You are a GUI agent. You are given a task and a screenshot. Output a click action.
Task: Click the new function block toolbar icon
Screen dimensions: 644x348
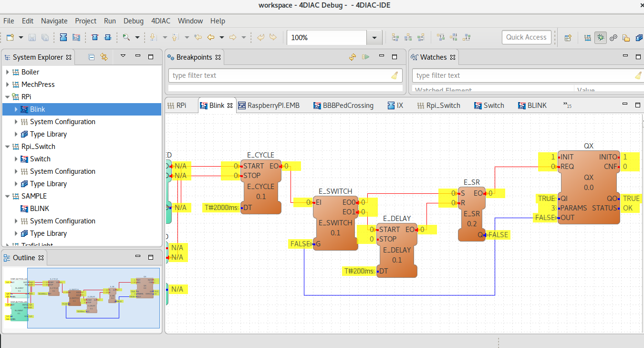pyautogui.click(x=63, y=37)
